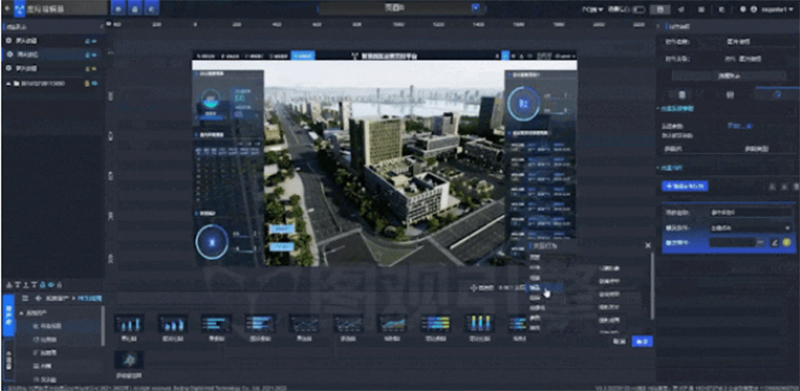Click the pencil edit icon in the highlighted event row

click(x=774, y=242)
